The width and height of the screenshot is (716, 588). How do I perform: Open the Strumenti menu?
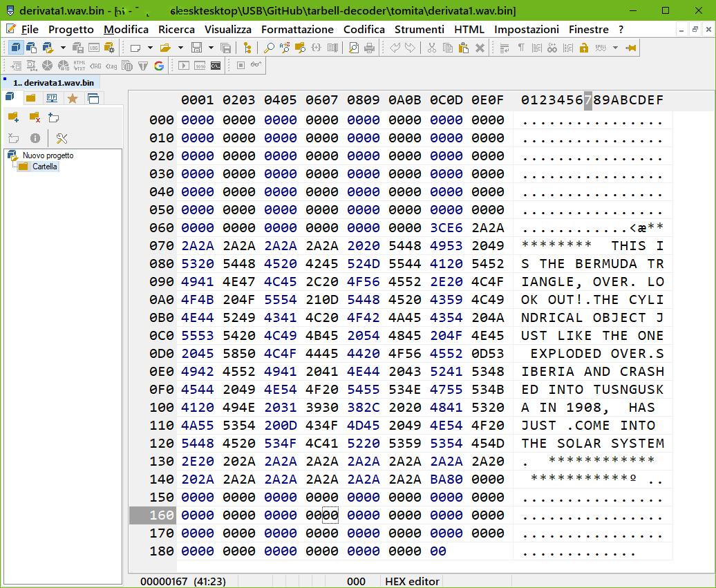click(420, 30)
